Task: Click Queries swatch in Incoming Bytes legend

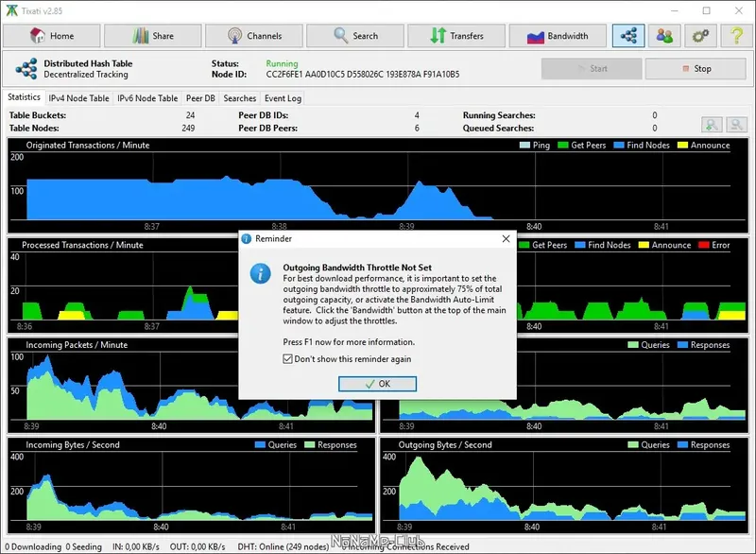Action: [260, 444]
